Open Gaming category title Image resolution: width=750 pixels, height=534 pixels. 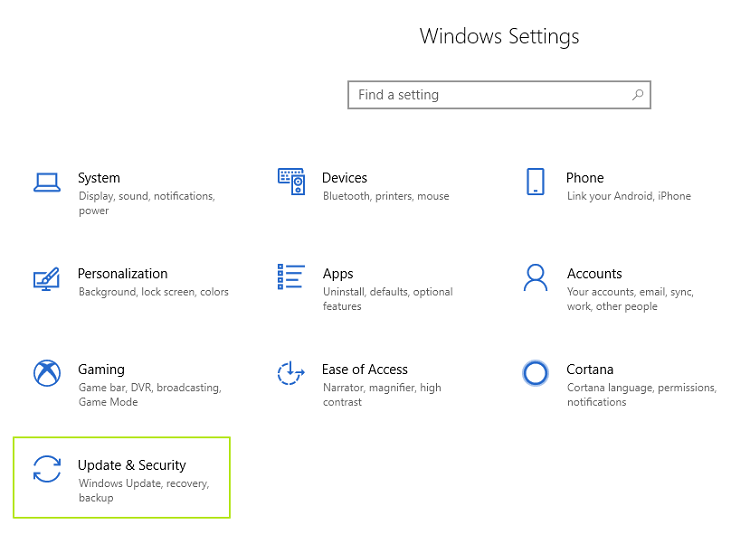[101, 370]
